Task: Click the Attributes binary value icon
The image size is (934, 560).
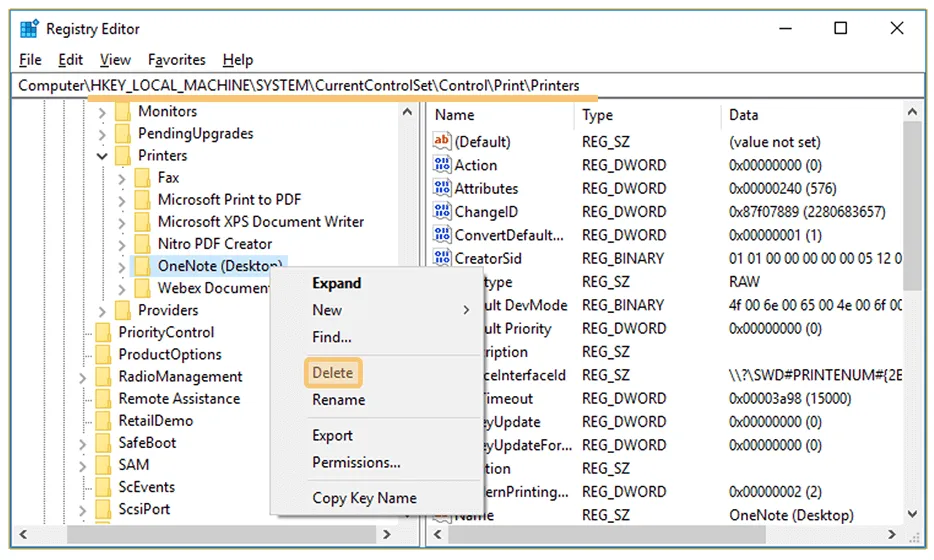Action: click(441, 188)
